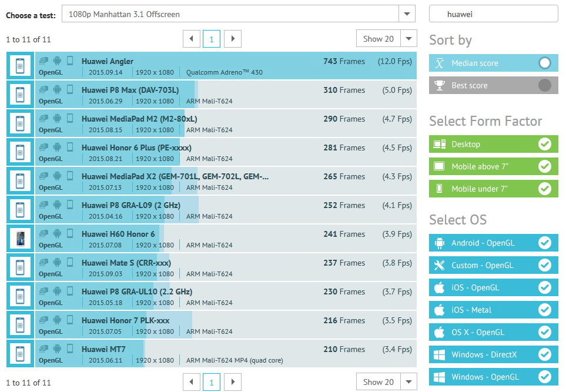The height and width of the screenshot is (392, 566).
Task: Uncheck Custom - OpenGL OS filter
Action: [545, 265]
